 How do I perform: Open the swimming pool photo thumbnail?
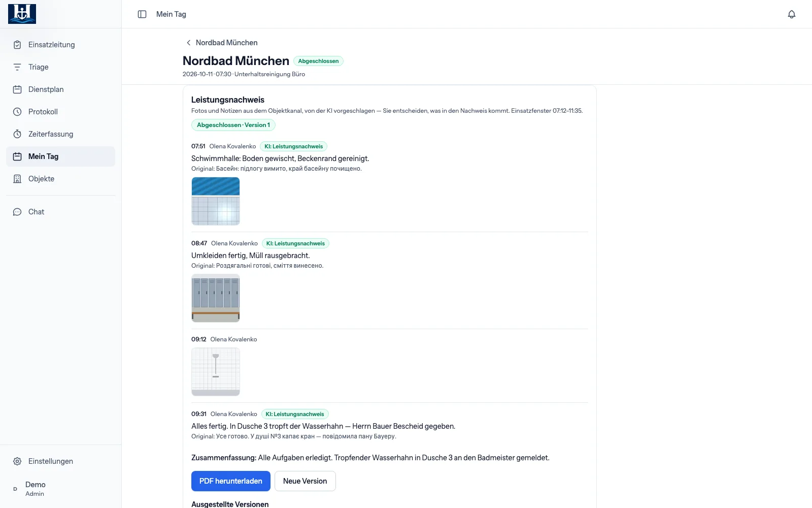216,201
